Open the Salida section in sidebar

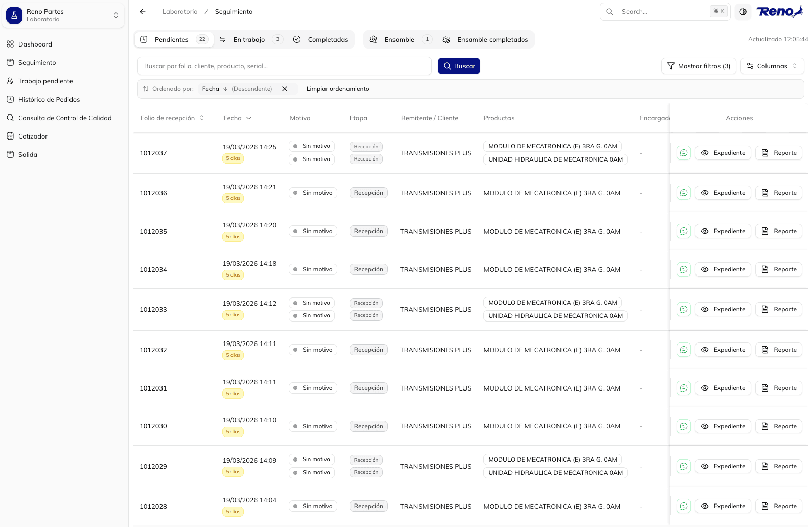click(x=28, y=155)
